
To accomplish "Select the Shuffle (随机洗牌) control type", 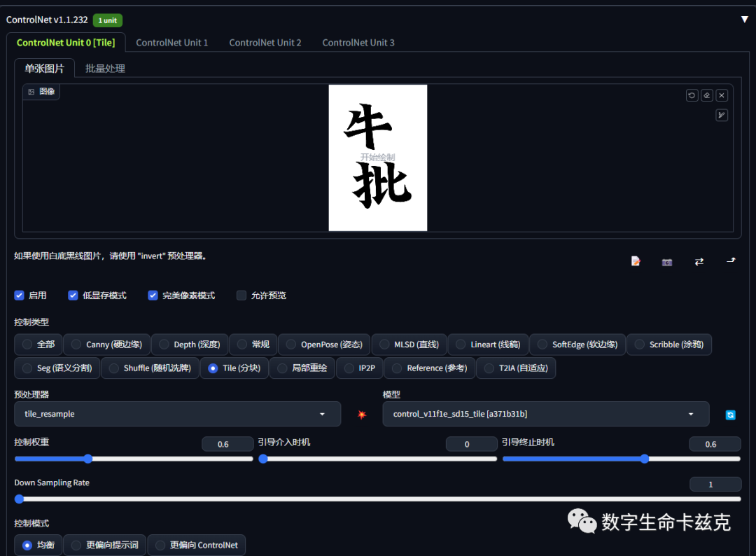I will click(x=150, y=368).
